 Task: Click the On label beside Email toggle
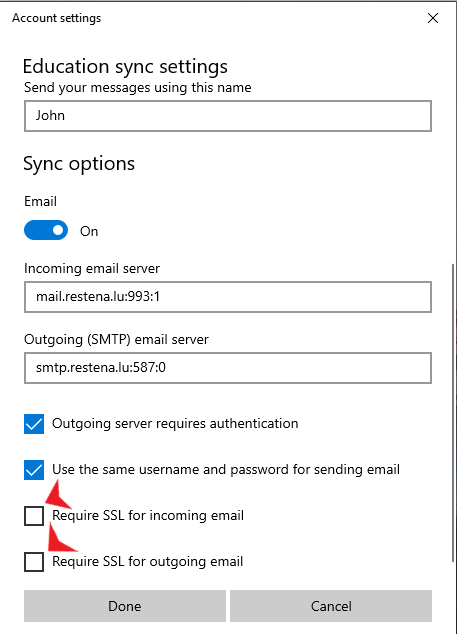(89, 231)
